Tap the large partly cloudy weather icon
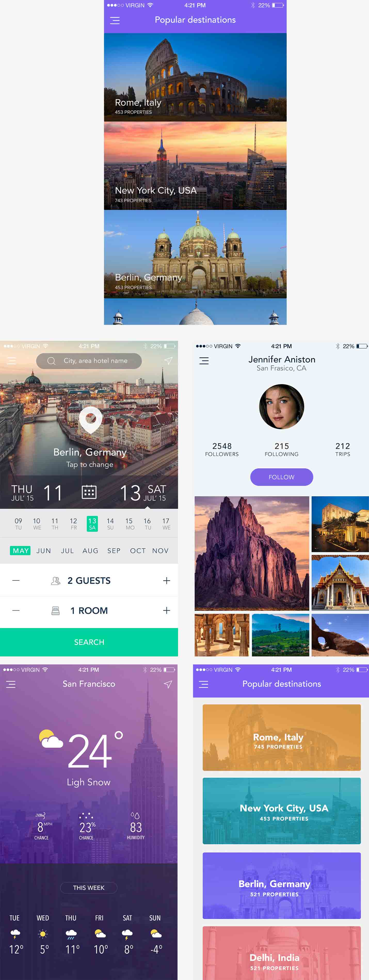 51,739
